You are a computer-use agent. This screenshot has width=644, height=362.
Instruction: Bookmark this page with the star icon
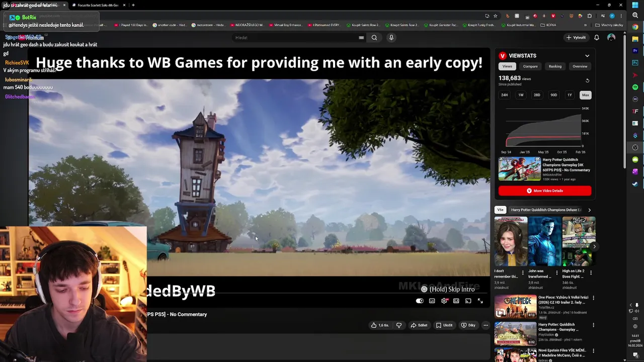click(x=496, y=16)
